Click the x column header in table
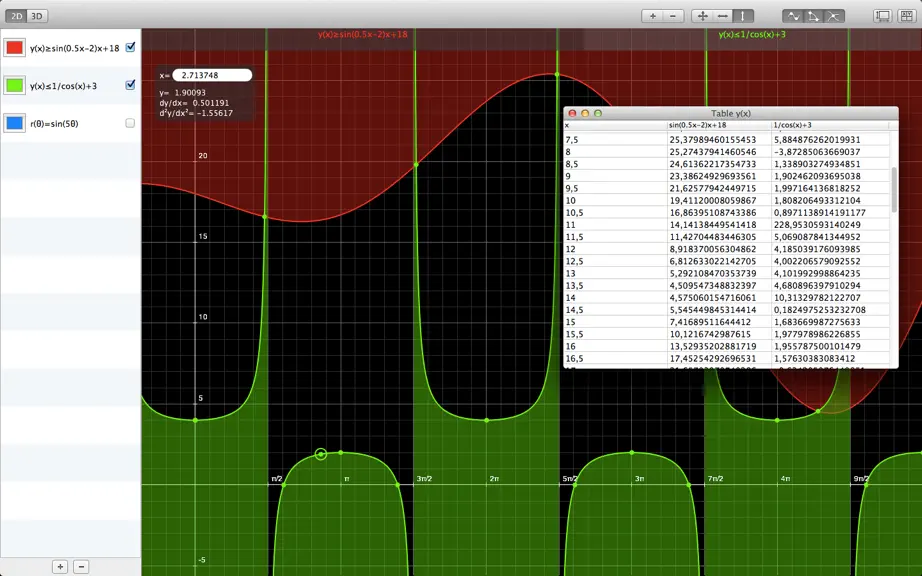 [615, 125]
